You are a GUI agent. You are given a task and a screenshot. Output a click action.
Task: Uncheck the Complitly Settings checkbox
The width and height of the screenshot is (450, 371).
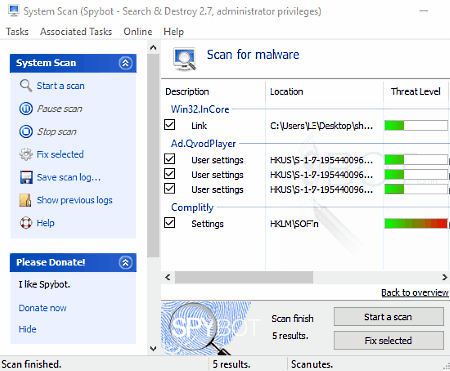pyautogui.click(x=170, y=223)
